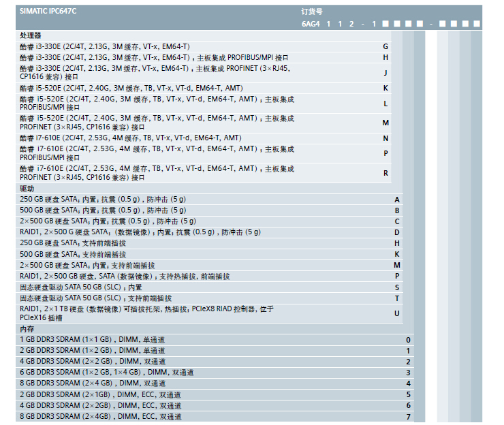Click code 4 for 8 GB non-ECC memory

coord(409,384)
